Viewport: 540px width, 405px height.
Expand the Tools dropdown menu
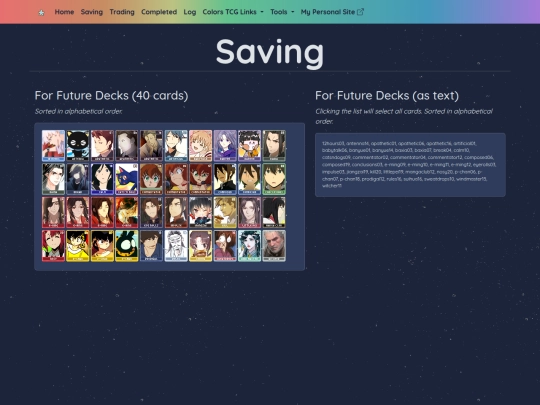(282, 12)
